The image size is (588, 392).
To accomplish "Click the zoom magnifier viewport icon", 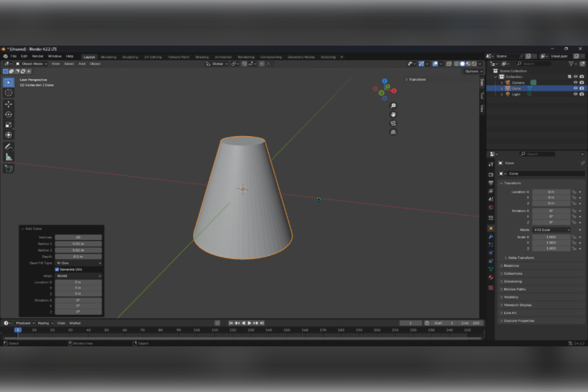I will point(393,106).
